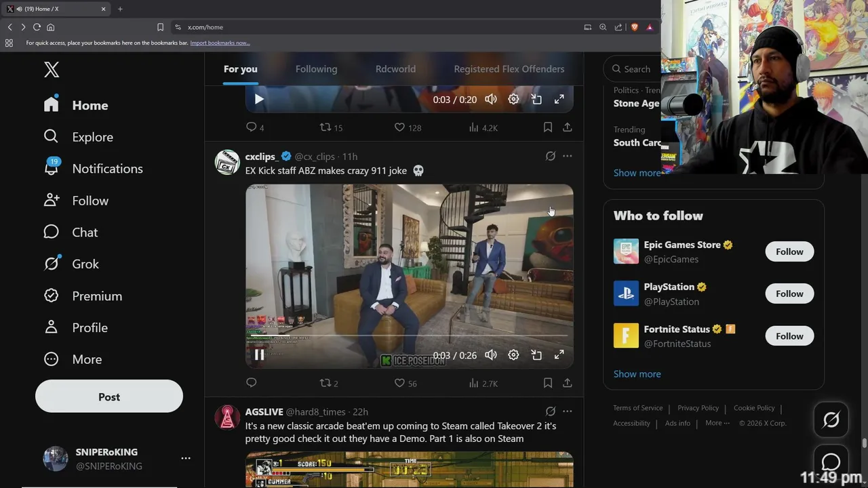Click browser reload button
Image resolution: width=868 pixels, height=488 pixels.
click(x=37, y=27)
